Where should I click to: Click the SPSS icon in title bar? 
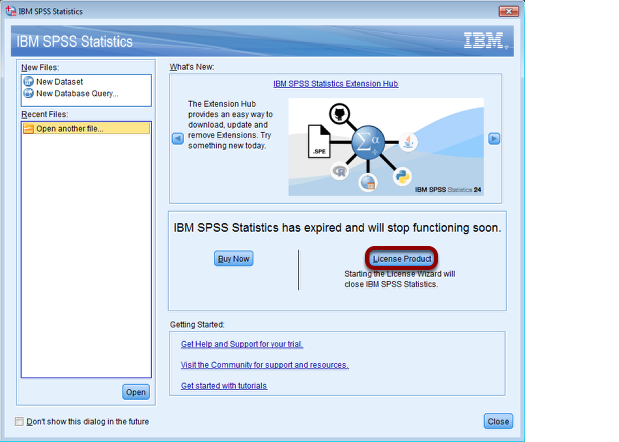[x=11, y=11]
